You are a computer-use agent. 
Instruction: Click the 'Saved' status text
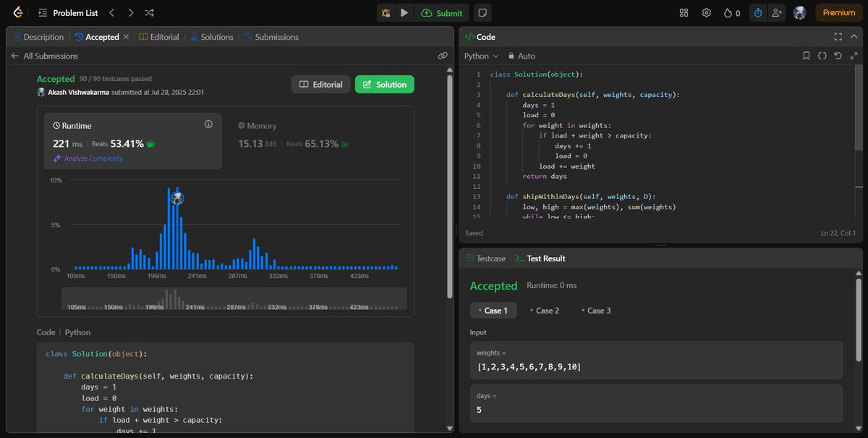474,233
